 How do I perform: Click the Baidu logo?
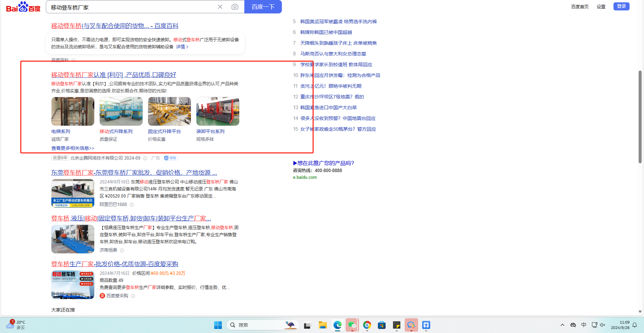point(23,7)
